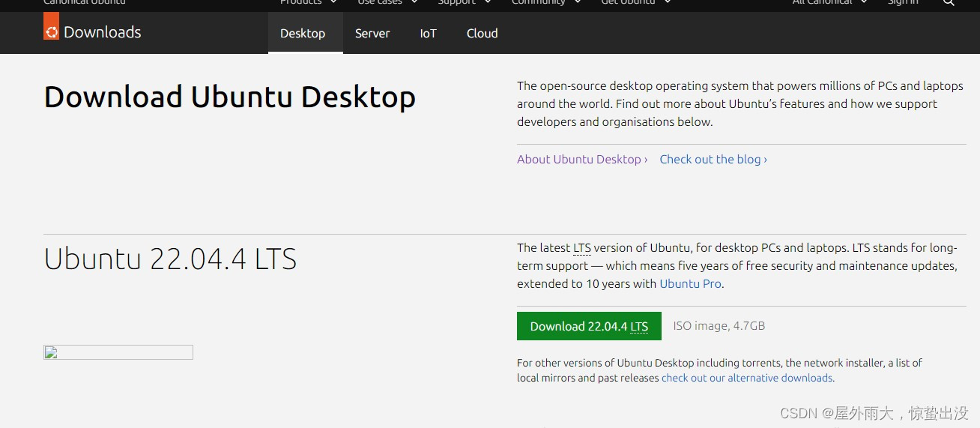This screenshot has width=980, height=428.
Task: Click the broken image placeholder below Ubuntu 22.04.4 LTS
Action: (x=118, y=352)
